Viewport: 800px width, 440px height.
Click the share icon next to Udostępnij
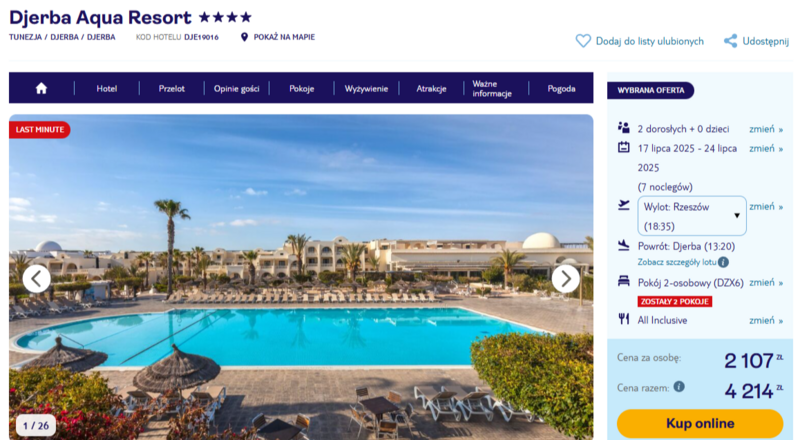731,41
